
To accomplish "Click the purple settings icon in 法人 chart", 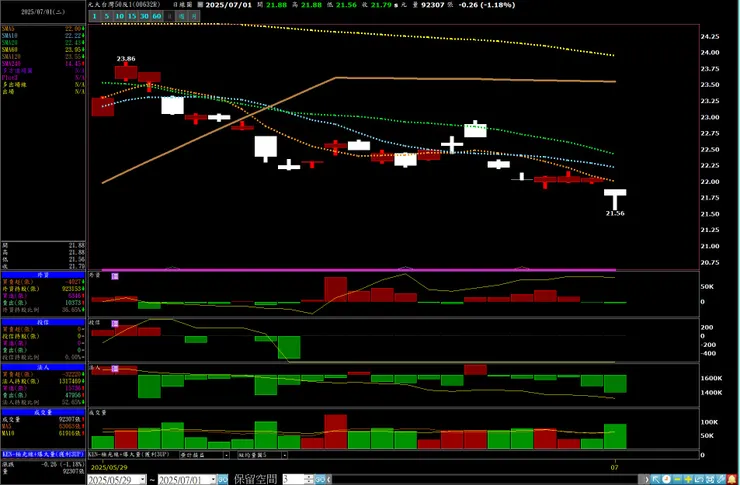I will [115, 369].
